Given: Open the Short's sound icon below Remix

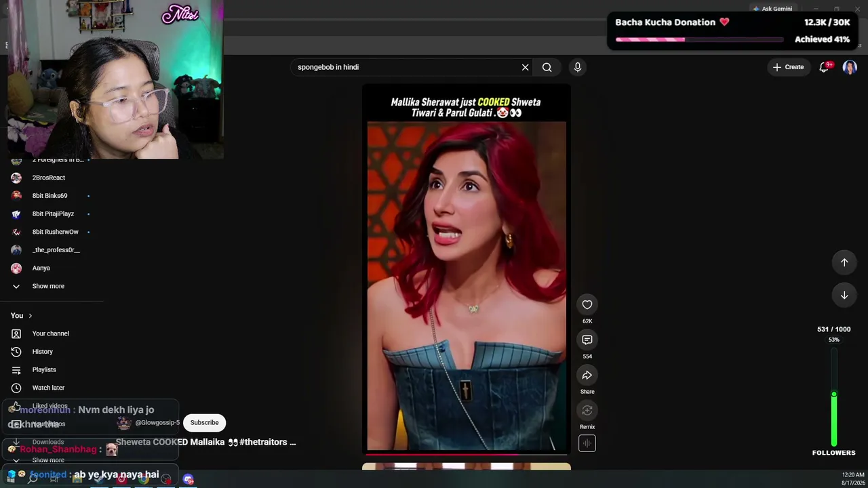Looking at the screenshot, I should click(587, 443).
